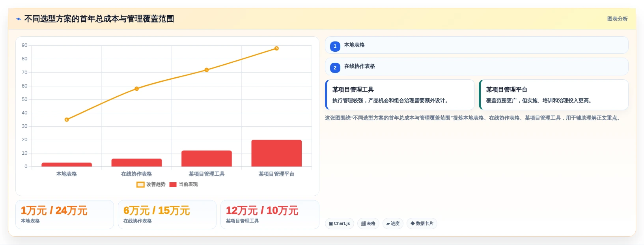The image size is (644, 245).
Task: Click the Chart.js tag
Action: [x=340, y=224]
